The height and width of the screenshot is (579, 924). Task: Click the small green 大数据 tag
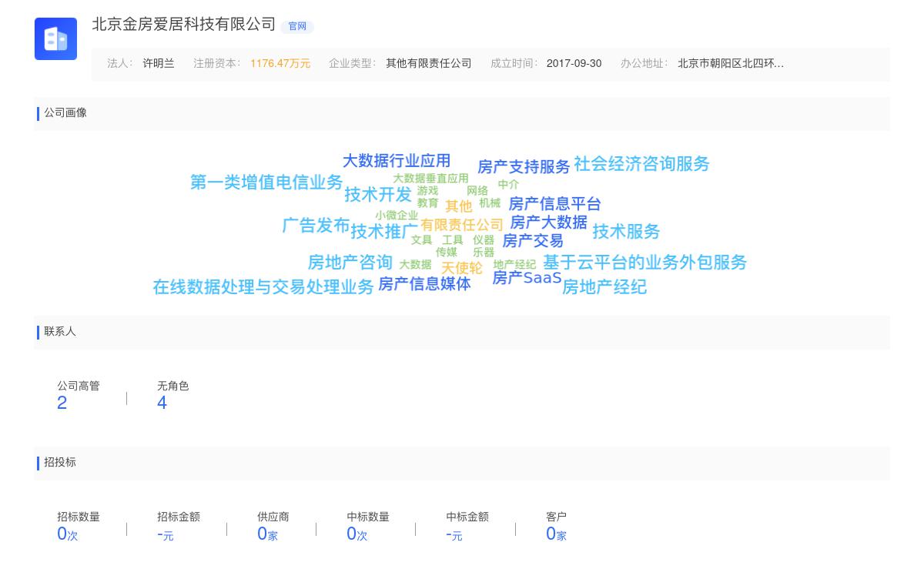click(415, 265)
